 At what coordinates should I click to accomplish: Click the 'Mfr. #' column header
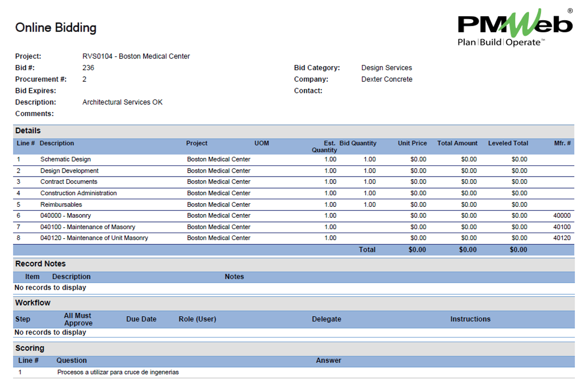click(562, 143)
